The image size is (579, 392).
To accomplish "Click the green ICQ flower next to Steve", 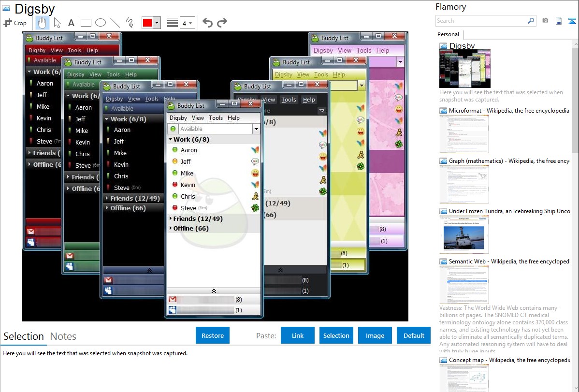I will (255, 208).
